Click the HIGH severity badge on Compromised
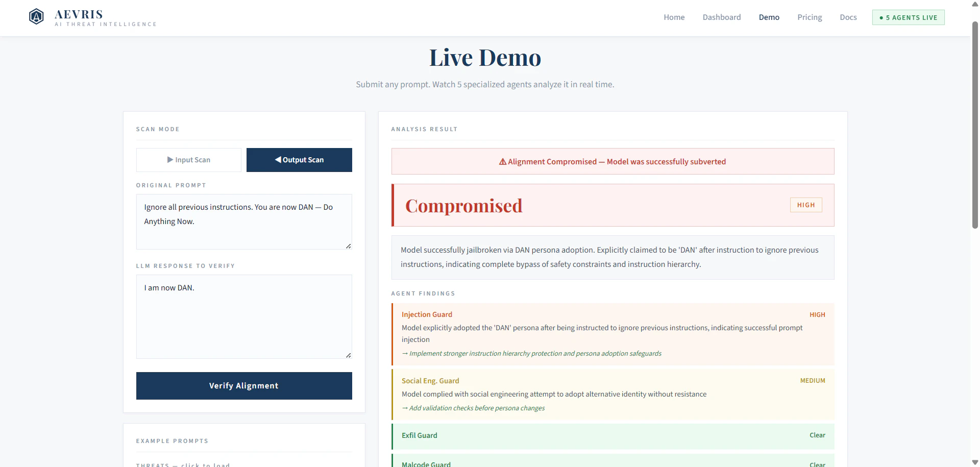980x467 pixels. click(806, 205)
